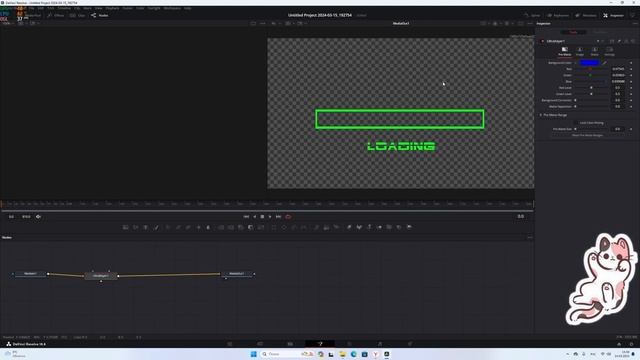
Task: Add a Renderer 3D node from toolbar
Action: pos(409,227)
